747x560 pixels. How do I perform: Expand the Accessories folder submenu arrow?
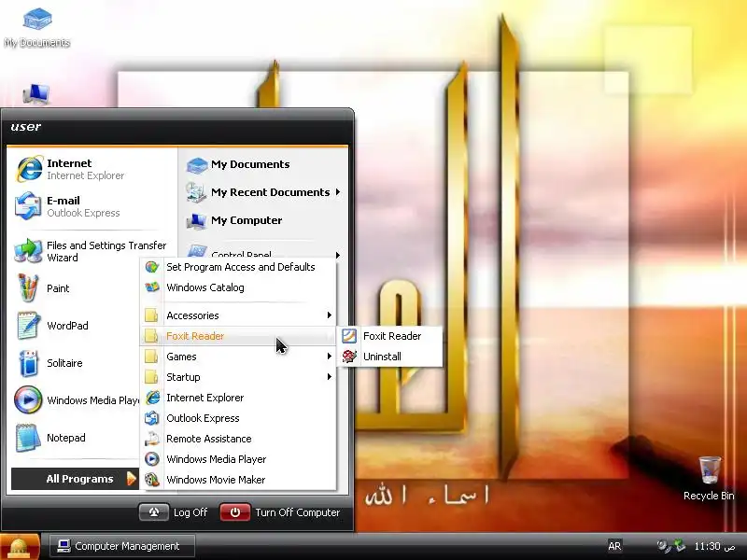[x=330, y=315]
